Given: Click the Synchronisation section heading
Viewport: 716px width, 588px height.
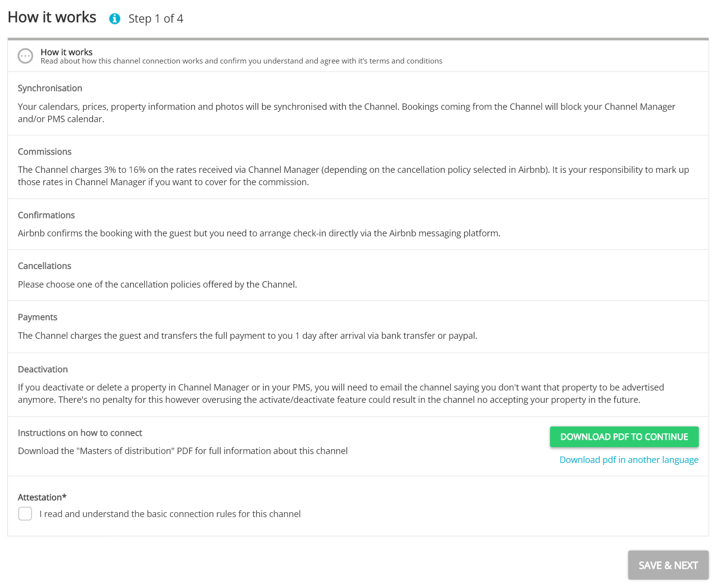Looking at the screenshot, I should pyautogui.click(x=50, y=88).
